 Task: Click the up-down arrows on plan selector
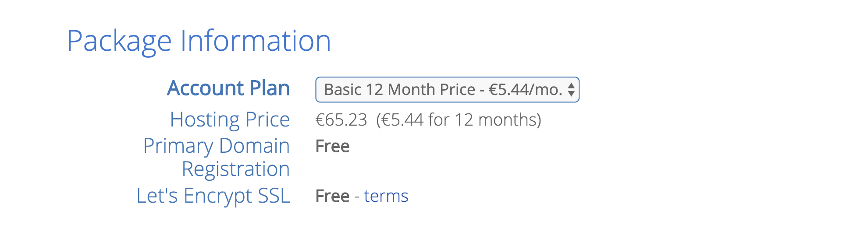click(x=571, y=90)
